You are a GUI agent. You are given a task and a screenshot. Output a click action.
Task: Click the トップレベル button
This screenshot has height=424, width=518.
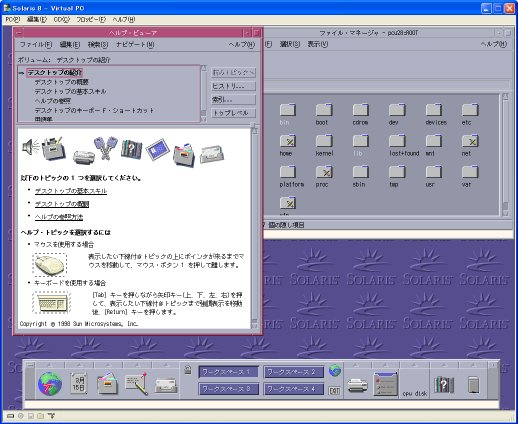tap(233, 113)
